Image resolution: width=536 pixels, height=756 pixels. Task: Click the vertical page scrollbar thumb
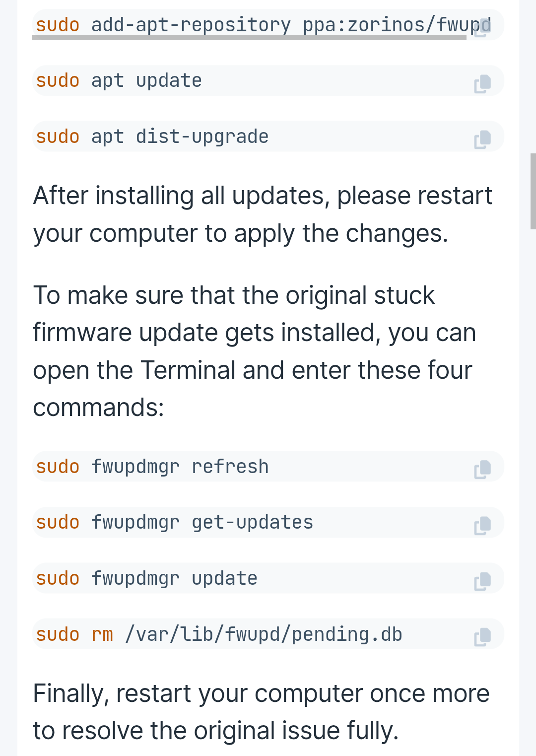533,191
